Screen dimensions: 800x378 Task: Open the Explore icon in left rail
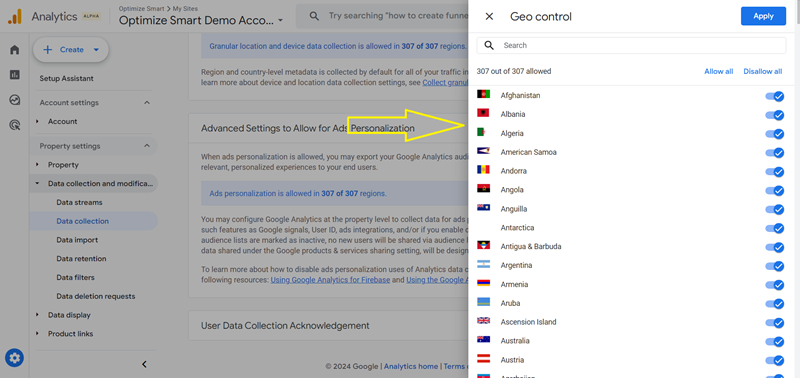click(14, 99)
